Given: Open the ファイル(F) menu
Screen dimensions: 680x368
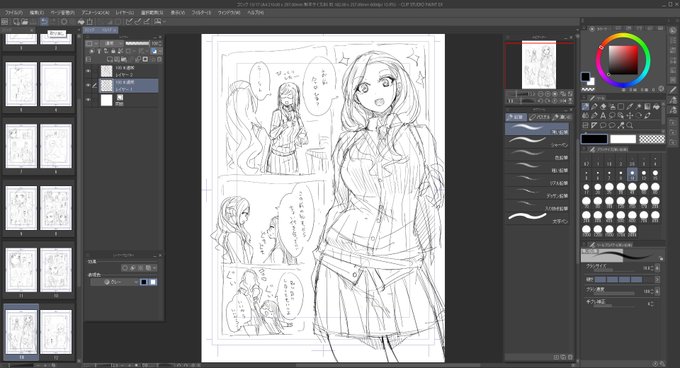Looking at the screenshot, I should [13, 13].
